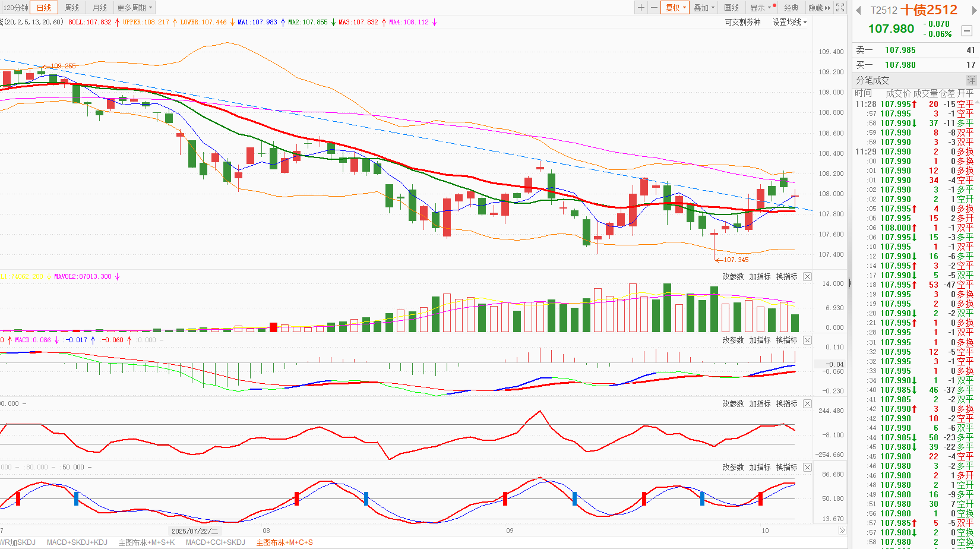980x549 pixels.
Task: Click the plus zoom-in chart icon
Action: (641, 8)
